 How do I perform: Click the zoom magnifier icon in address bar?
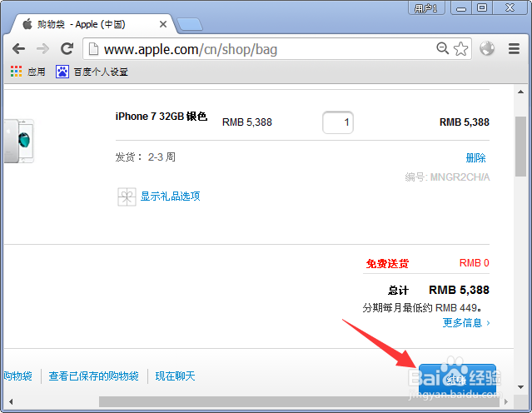[442, 48]
